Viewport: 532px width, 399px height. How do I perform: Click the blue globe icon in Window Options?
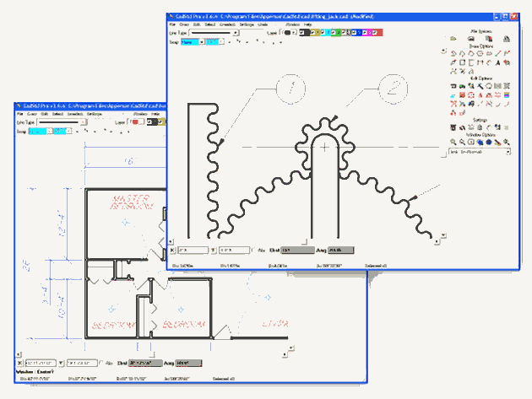coord(489,143)
